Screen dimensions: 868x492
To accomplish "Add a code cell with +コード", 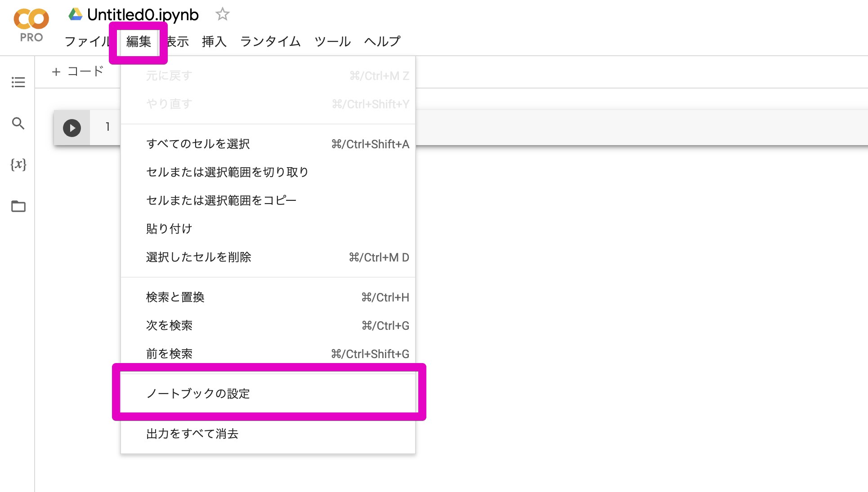I will (x=77, y=71).
